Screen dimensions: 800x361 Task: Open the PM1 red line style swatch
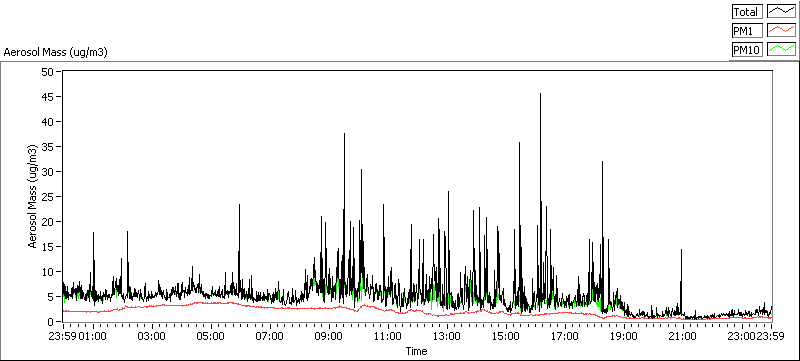[x=782, y=30]
